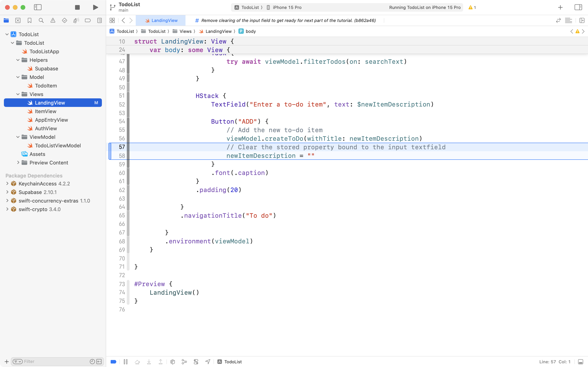Viewport: 588px width, 367px height.
Task: Collapse the Helpers folder
Action: (18, 60)
